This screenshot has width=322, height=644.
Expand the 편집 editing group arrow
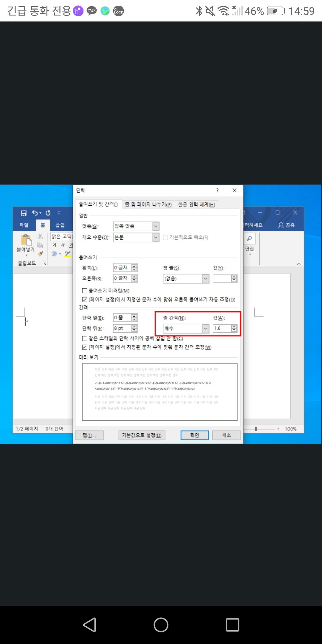click(x=250, y=255)
